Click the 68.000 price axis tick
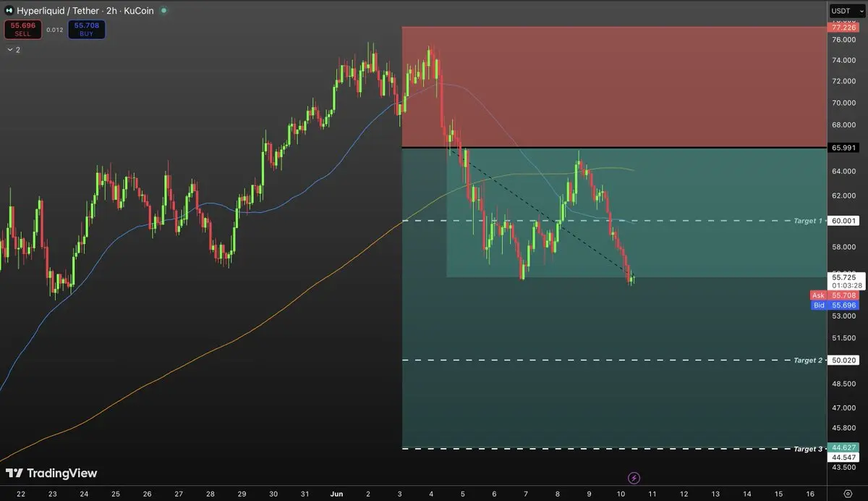 tap(843, 125)
